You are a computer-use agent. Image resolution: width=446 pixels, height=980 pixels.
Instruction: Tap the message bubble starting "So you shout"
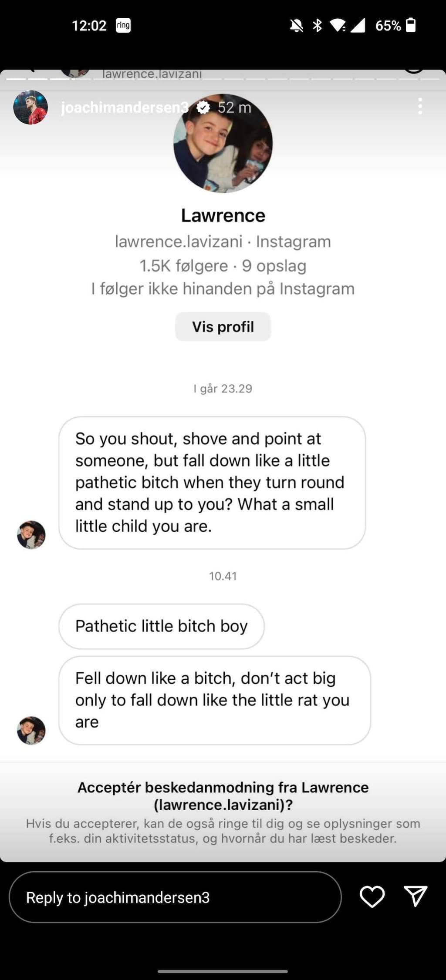coord(212,482)
